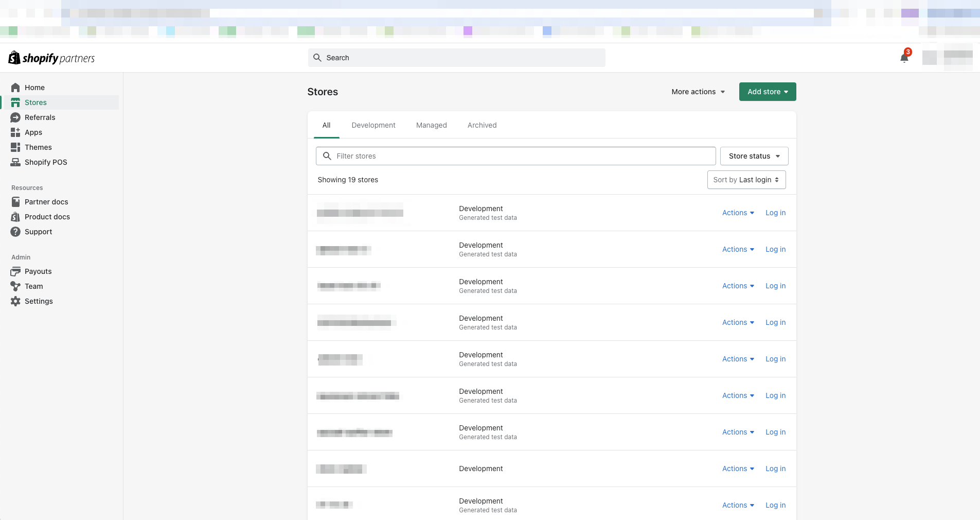Expand the More actions menu

(698, 92)
